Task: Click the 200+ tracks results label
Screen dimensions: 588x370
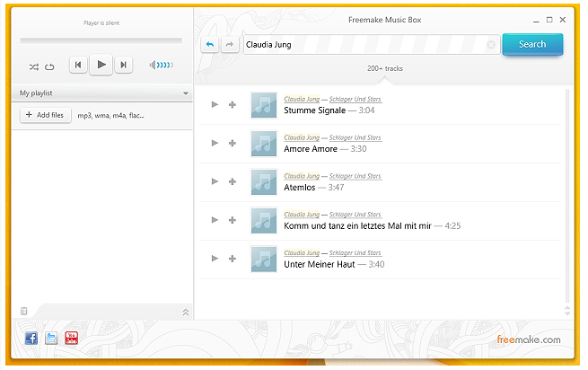Action: click(x=385, y=68)
